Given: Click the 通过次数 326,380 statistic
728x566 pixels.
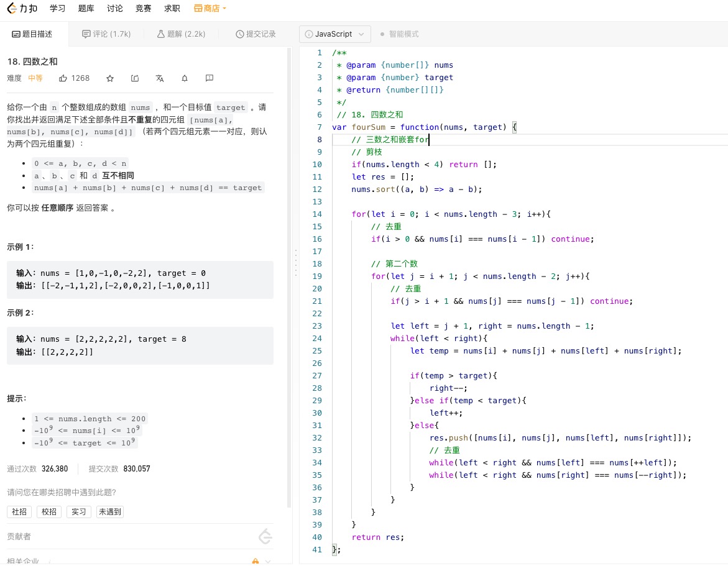Looking at the screenshot, I should 37,468.
